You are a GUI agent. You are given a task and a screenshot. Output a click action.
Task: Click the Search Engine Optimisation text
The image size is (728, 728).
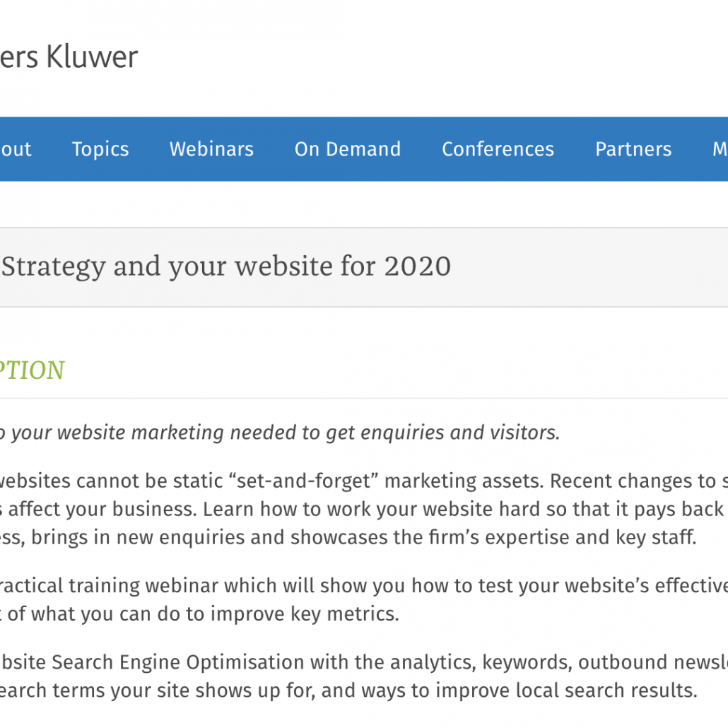(x=277, y=662)
